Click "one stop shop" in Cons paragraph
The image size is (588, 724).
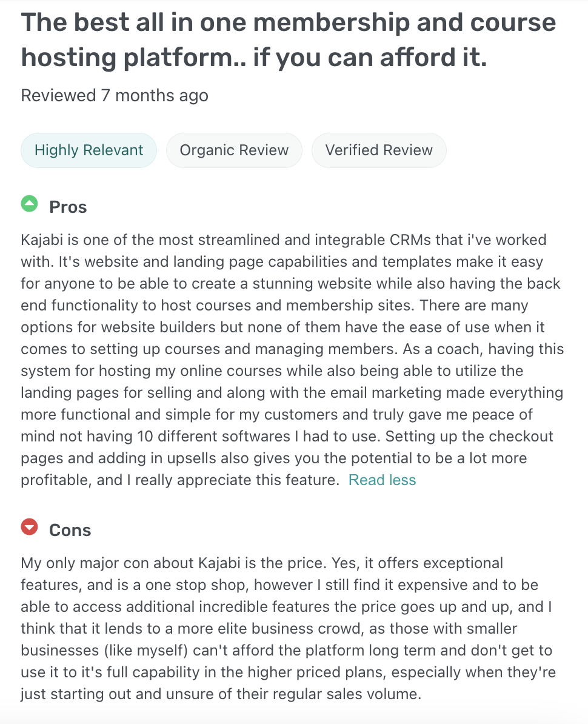tap(226, 585)
